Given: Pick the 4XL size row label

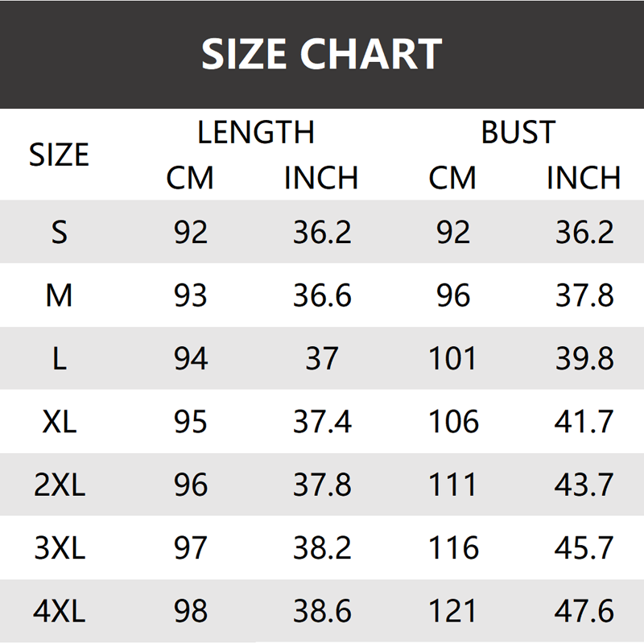Looking at the screenshot, I should pos(59,611).
